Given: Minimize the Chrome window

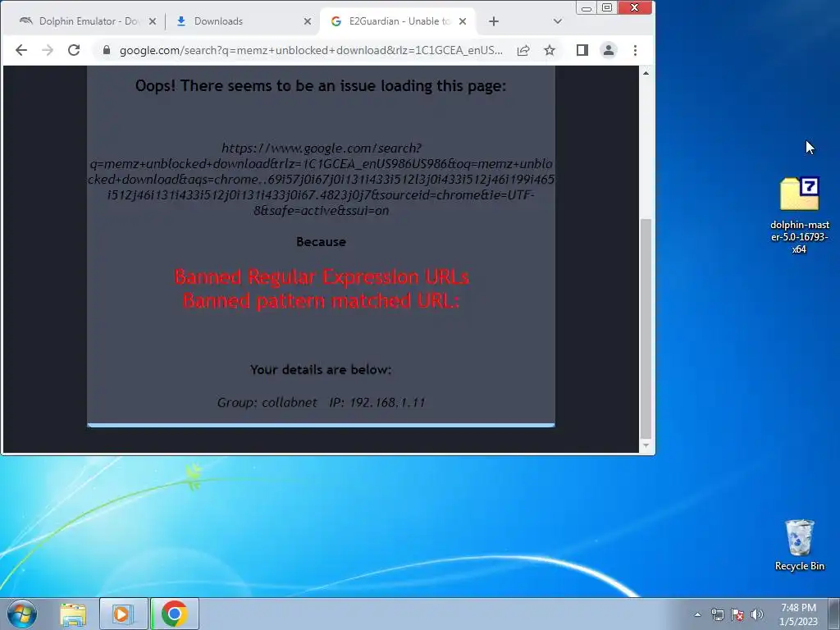Looking at the screenshot, I should click(587, 8).
